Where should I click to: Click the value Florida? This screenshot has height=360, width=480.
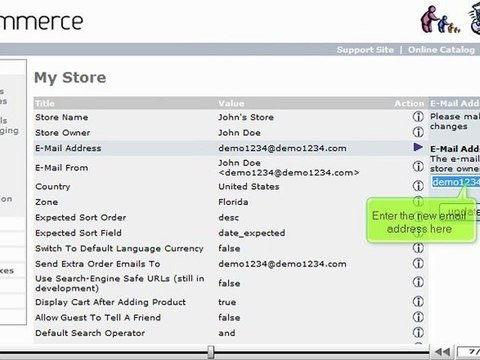tap(233, 202)
